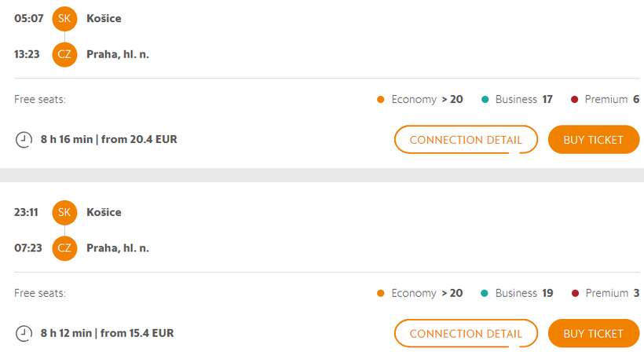Click orange Economy dot in first connection
Screen dimensions: 644x359
380,100
